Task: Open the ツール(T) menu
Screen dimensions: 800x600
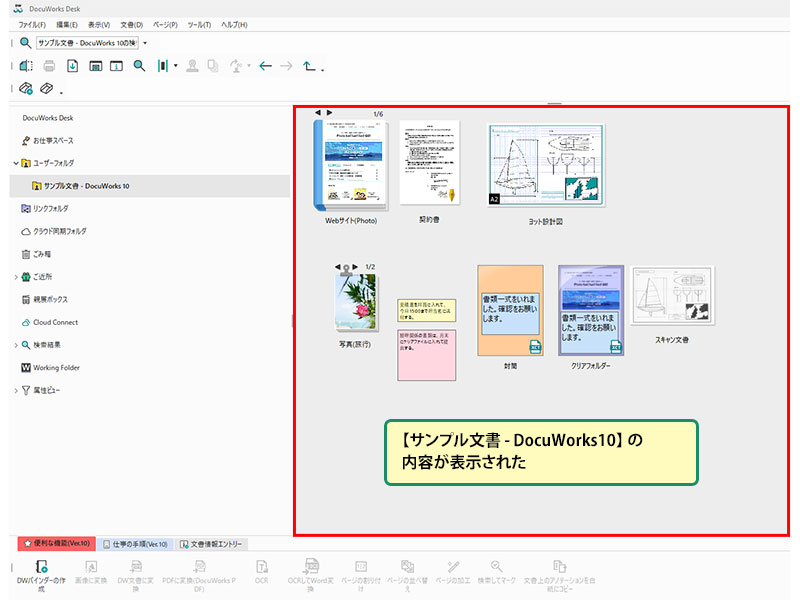Action: tap(199, 24)
